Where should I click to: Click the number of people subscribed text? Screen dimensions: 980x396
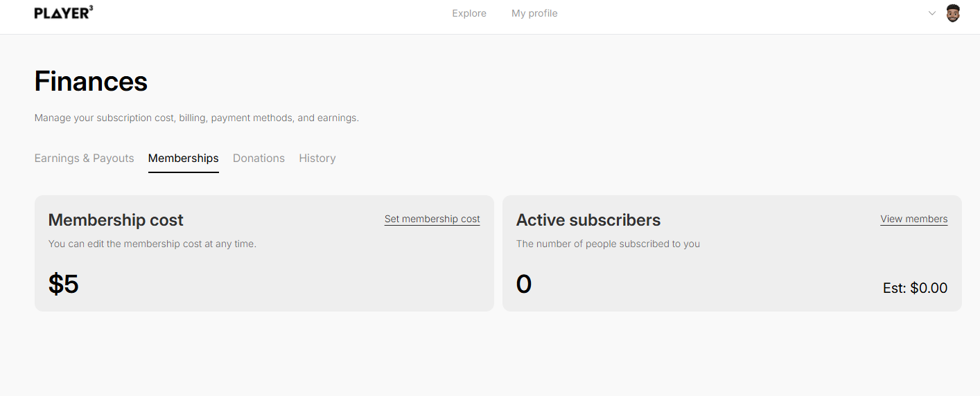click(608, 244)
